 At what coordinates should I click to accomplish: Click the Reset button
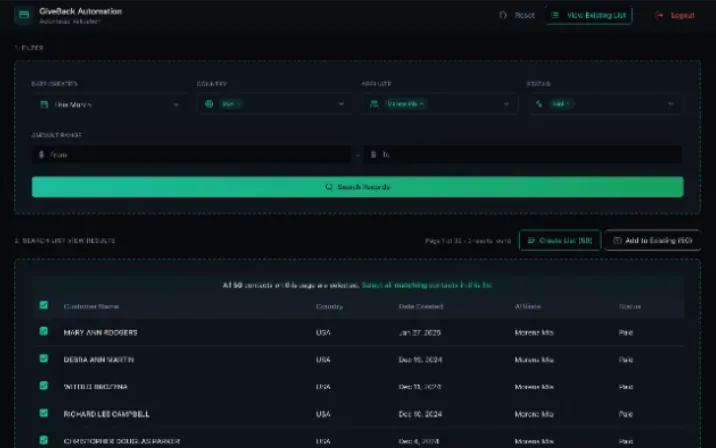coord(517,15)
